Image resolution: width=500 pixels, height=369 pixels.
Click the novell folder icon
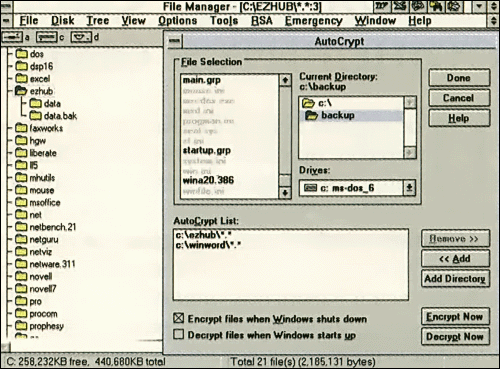(22, 276)
